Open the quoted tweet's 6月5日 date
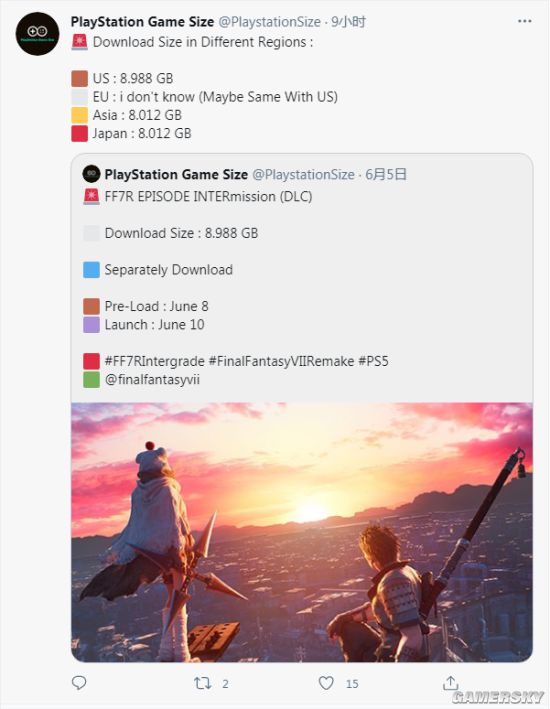This screenshot has height=709, width=550. (386, 174)
